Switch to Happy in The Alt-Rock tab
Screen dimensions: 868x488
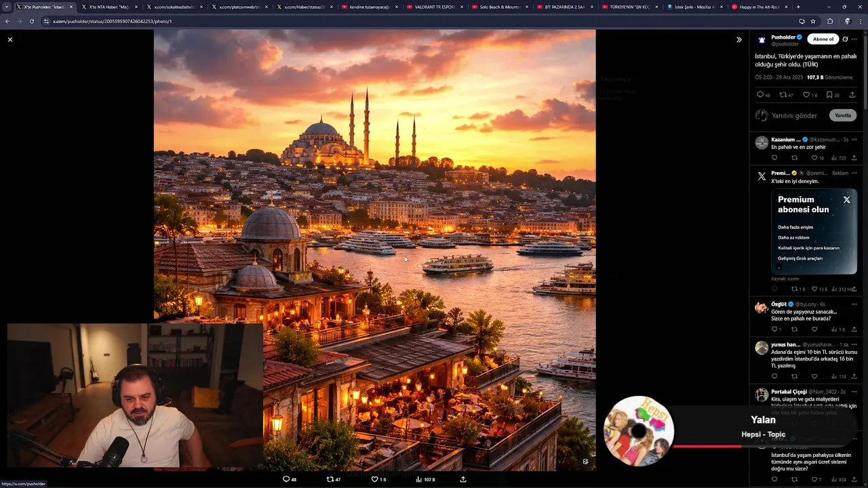click(x=760, y=7)
